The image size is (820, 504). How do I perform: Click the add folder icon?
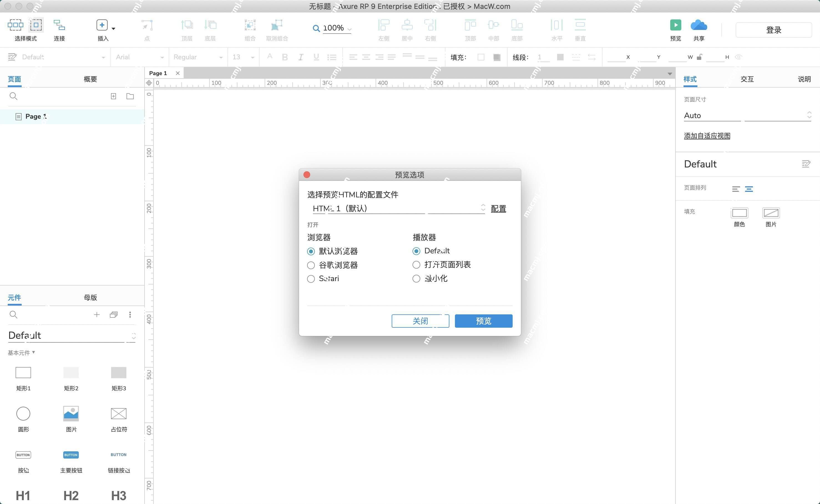130,96
